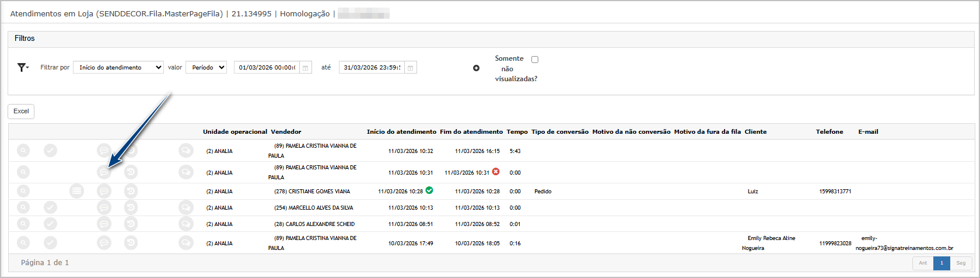
Task: Expand the 'Início do atendimento' filter dropdown
Action: 118,68
